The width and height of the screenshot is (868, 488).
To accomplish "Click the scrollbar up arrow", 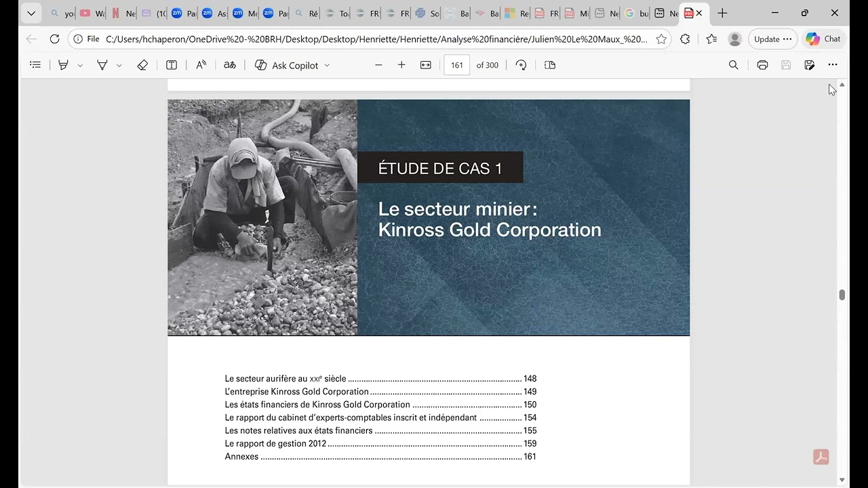I will (x=842, y=85).
